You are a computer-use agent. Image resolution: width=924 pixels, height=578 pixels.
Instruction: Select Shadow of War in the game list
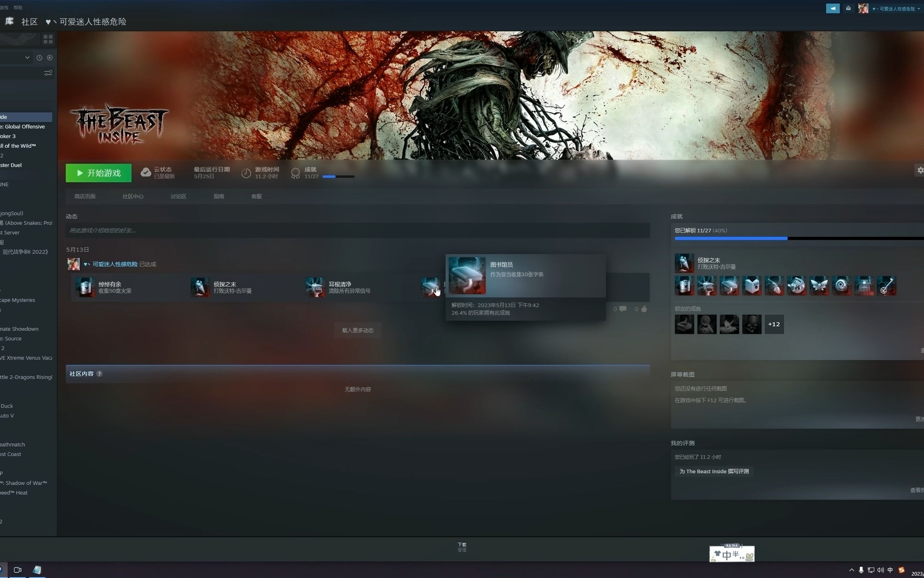tap(23, 483)
